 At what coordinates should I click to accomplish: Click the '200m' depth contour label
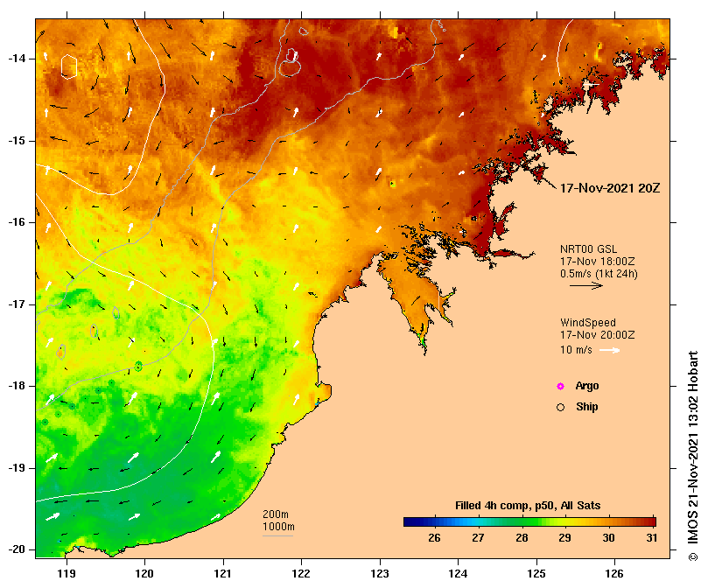(276, 514)
